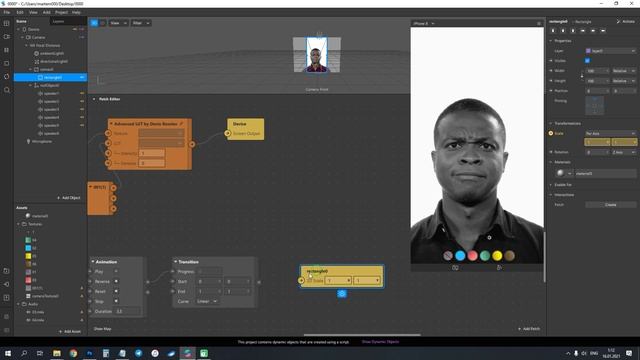Viewport: 640px width, 360px height.
Task: Toggle the Play checkbox in Animation patch
Action: point(116,271)
